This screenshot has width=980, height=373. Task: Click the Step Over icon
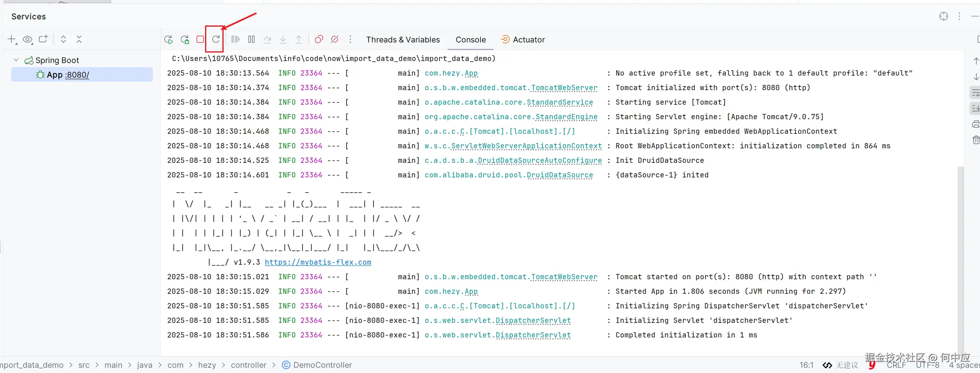(267, 39)
